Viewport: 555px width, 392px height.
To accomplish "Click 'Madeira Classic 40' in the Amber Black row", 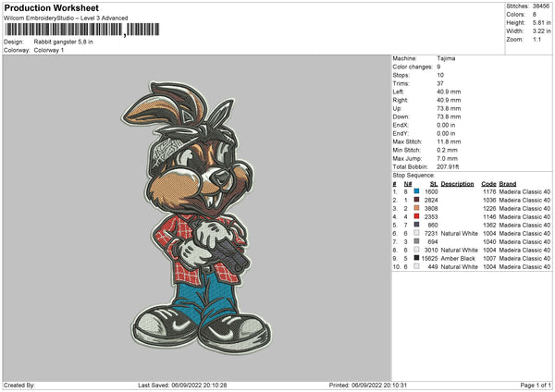I will coord(524,258).
